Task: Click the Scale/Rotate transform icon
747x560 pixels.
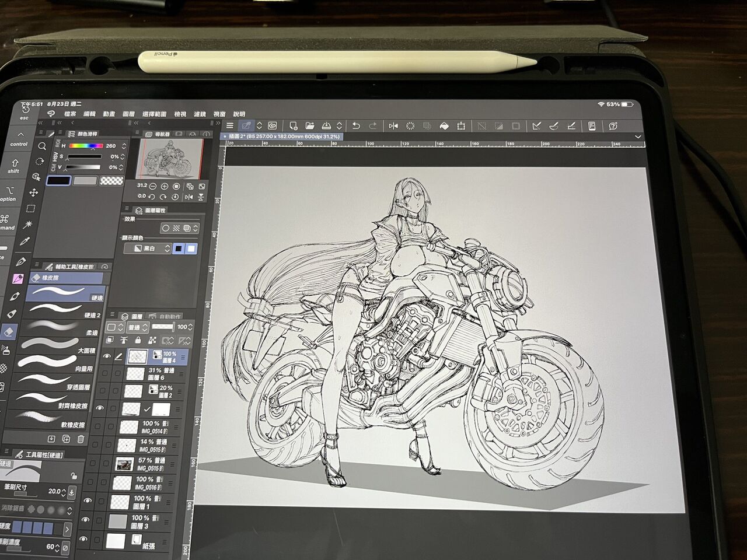Action: (x=461, y=125)
